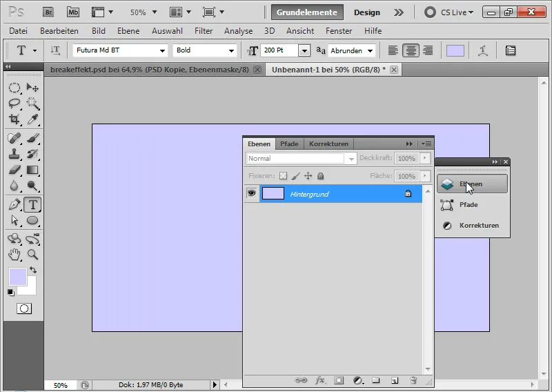Select the Blur tool
This screenshot has width=552, height=392.
(x=14, y=186)
